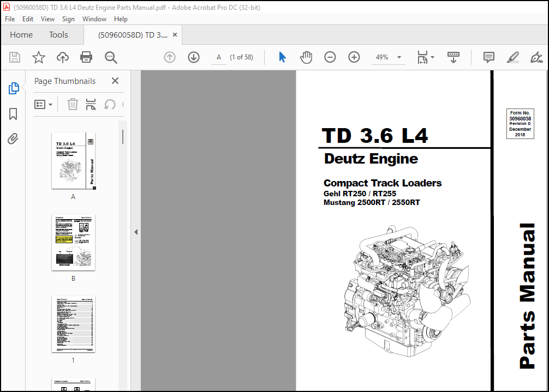Open the Sign document pen tool
Screen dimensions: 549x392
click(536, 57)
